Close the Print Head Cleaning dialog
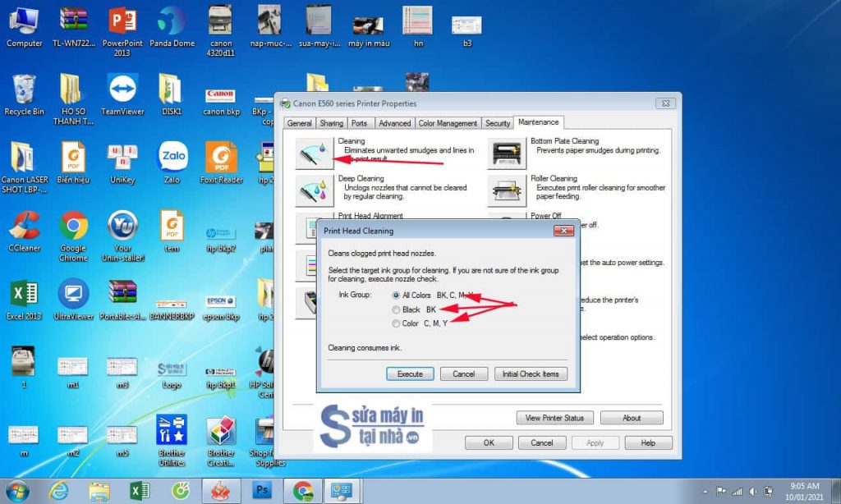This screenshot has height=504, width=841. (563, 231)
